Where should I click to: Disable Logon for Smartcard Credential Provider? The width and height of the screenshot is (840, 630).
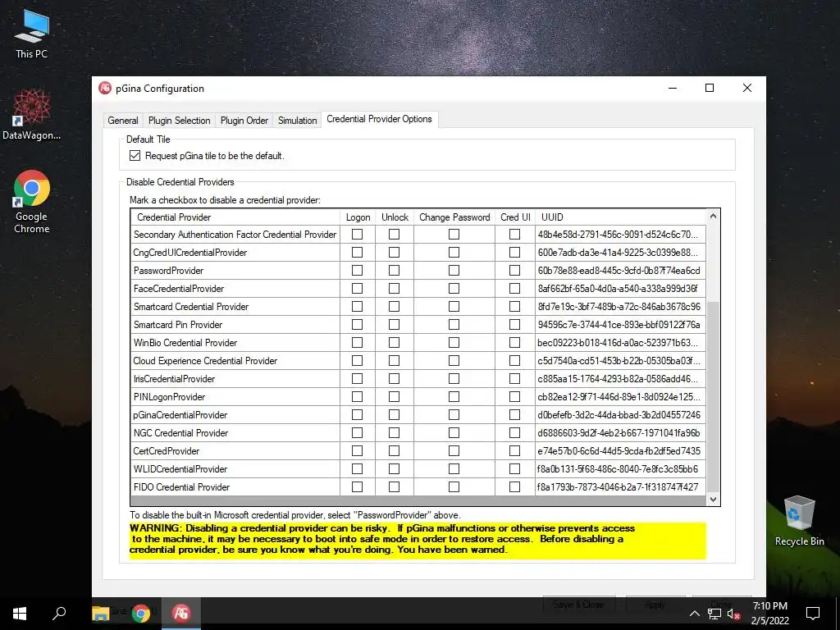tap(358, 307)
